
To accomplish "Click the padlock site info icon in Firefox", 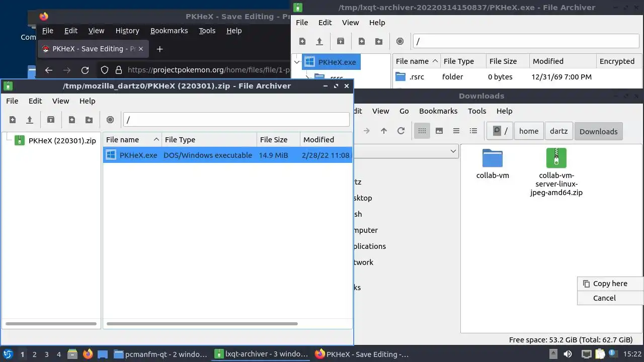I will click(x=119, y=70).
